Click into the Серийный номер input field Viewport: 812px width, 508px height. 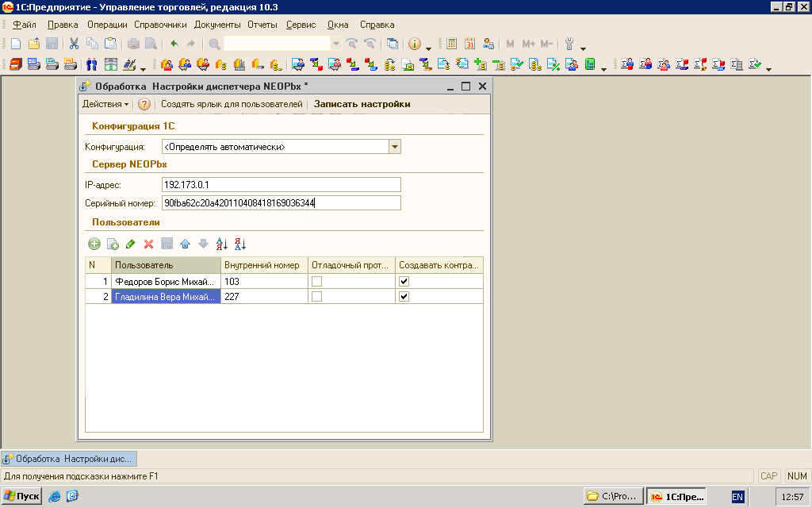(x=282, y=202)
